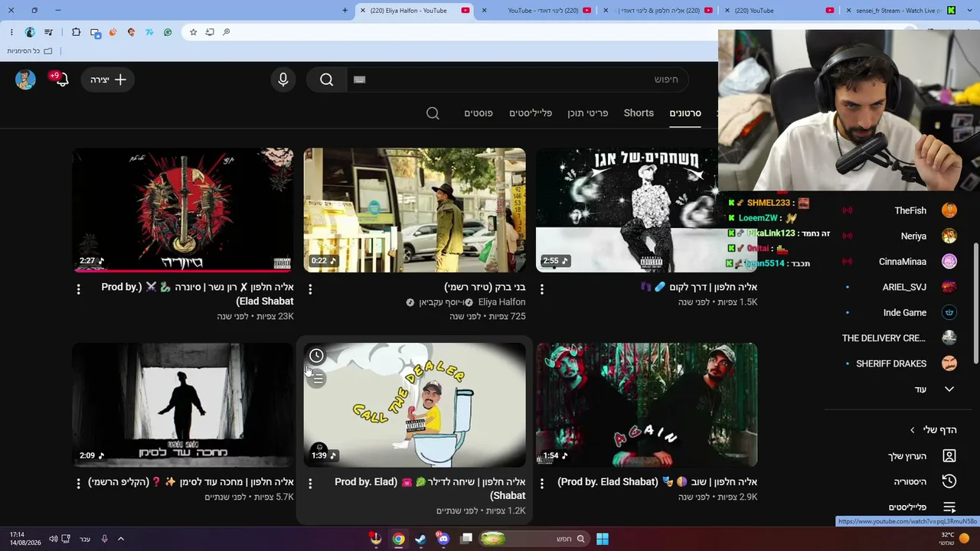Open the on-screen keyboard icon in search box

coord(360,80)
